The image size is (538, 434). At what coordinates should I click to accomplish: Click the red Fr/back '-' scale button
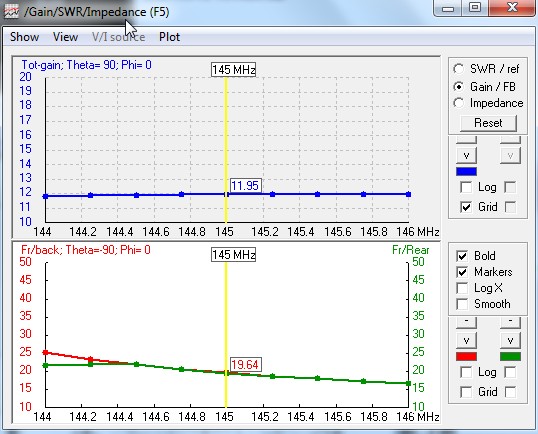click(x=466, y=321)
